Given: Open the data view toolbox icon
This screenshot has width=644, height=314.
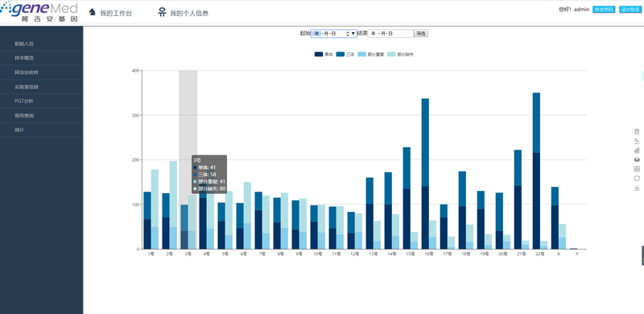Looking at the screenshot, I should [x=637, y=131].
